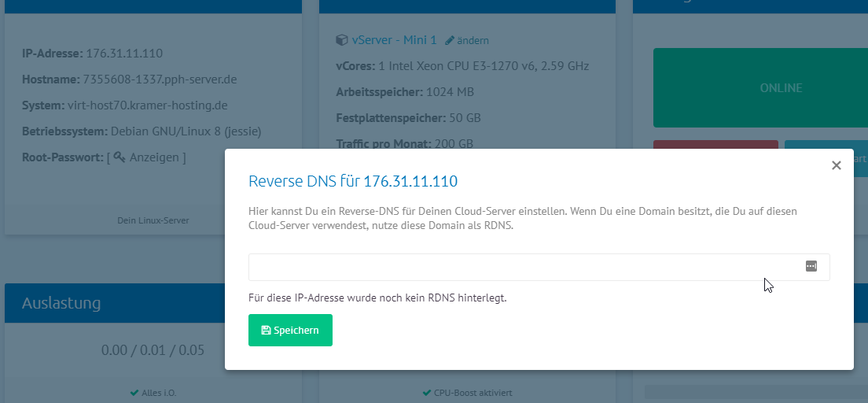Click the Traffic pro Monat 200 GB text
Screen dimensions: 868x403
[x=405, y=144]
